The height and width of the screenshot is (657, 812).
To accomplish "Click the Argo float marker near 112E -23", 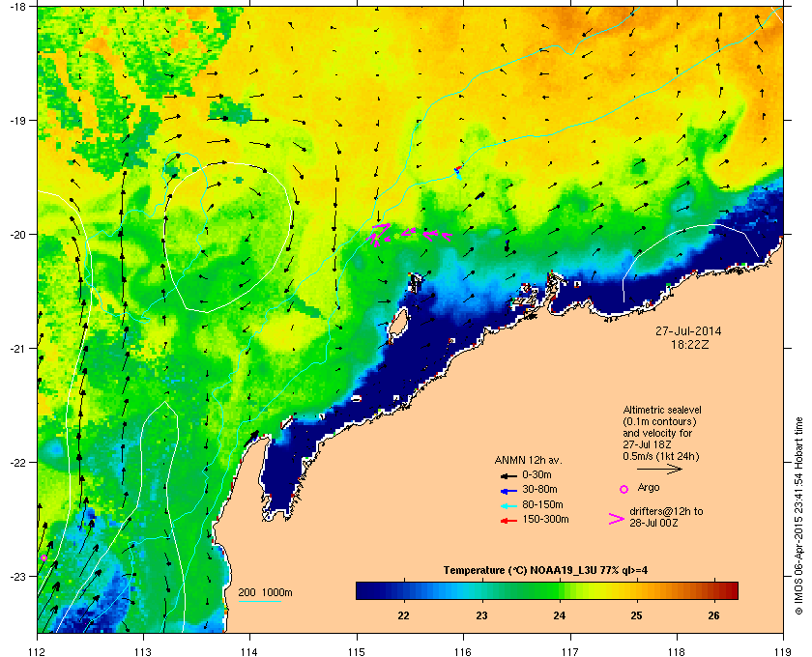I will click(x=44, y=557).
